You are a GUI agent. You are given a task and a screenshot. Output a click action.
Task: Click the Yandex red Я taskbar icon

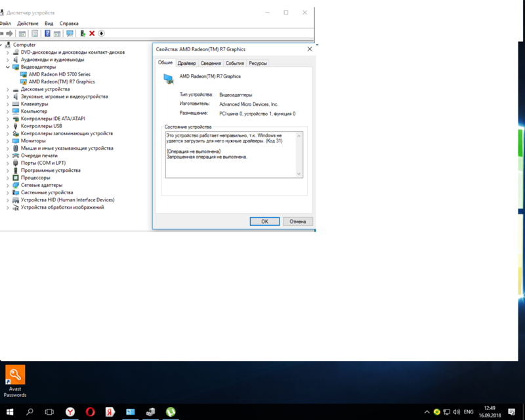coord(110,411)
